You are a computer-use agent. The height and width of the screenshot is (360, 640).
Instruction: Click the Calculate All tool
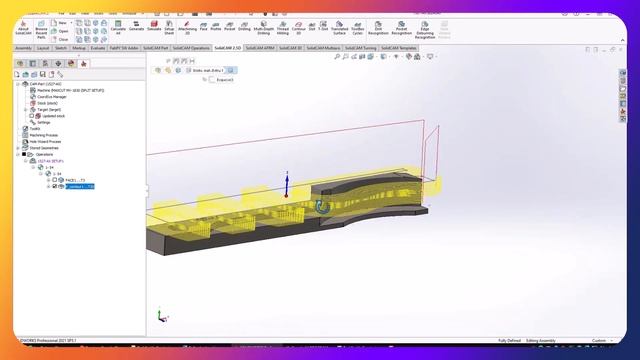[x=118, y=28]
